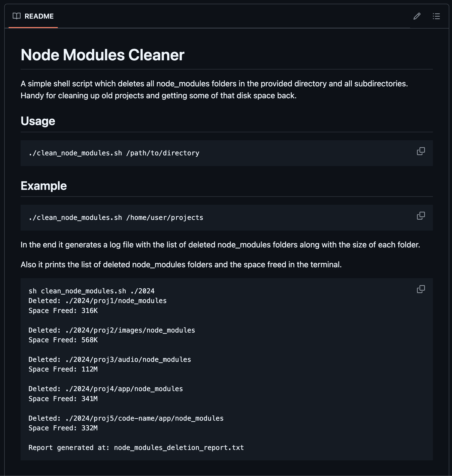This screenshot has width=452, height=476.
Task: Click the Deleted proj1/node_modules output line
Action: click(x=98, y=301)
